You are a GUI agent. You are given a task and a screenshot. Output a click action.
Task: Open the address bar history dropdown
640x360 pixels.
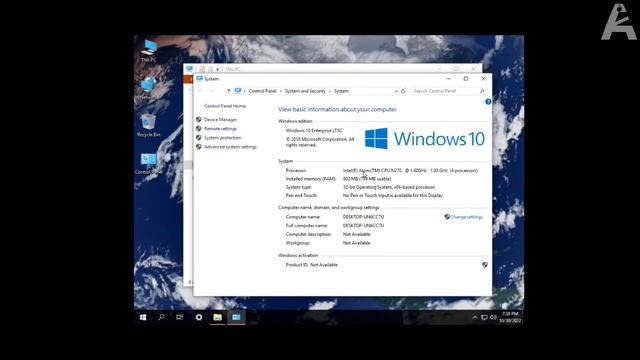pos(396,91)
